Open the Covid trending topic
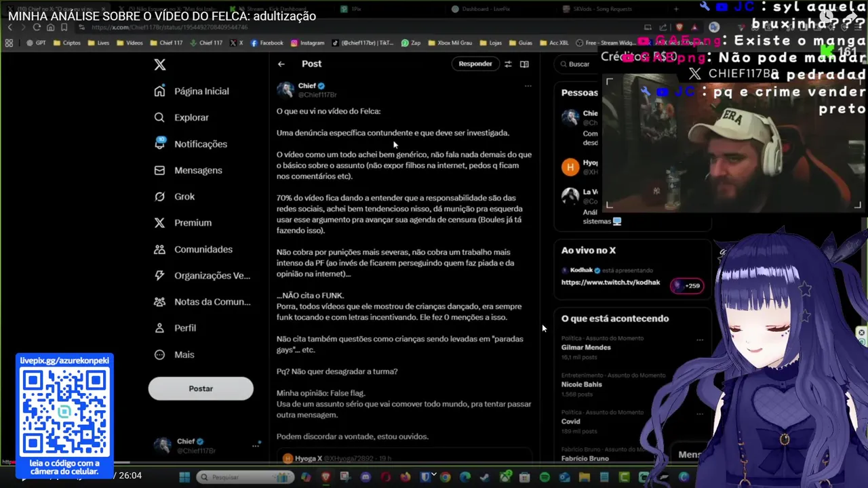 [570, 422]
